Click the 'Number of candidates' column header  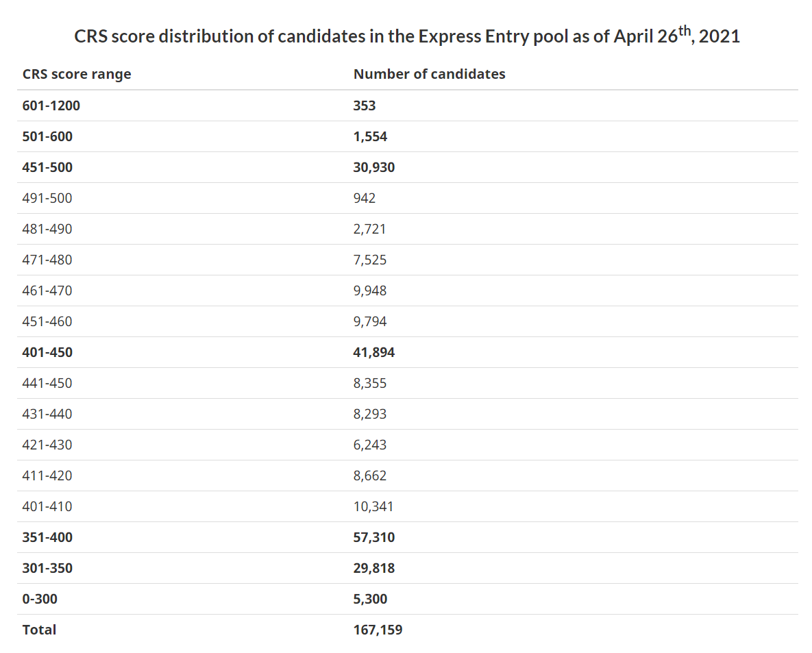click(x=430, y=74)
